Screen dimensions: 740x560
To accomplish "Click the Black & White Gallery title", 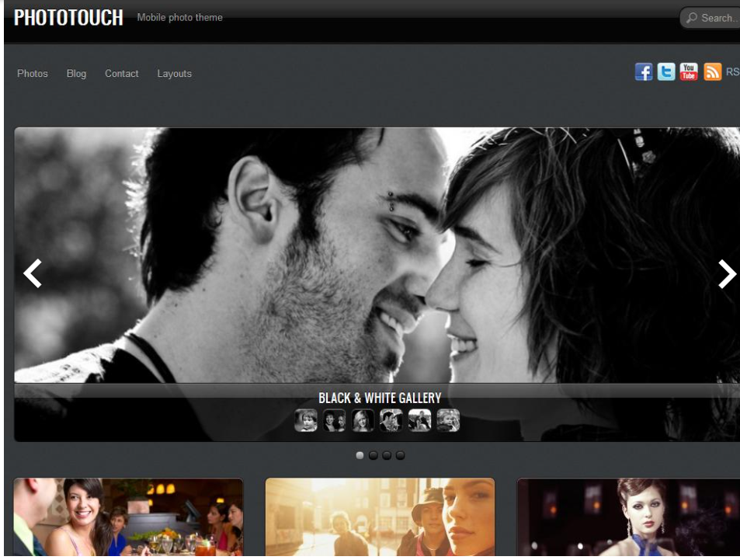I will point(380,398).
